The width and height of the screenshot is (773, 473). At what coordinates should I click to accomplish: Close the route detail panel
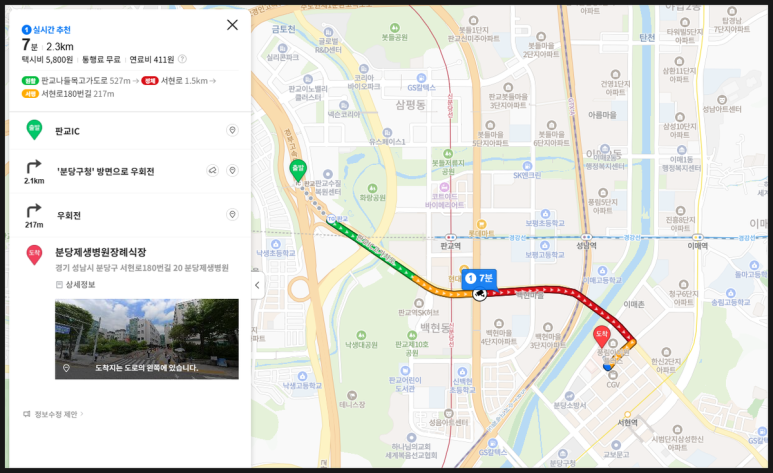[x=232, y=25]
